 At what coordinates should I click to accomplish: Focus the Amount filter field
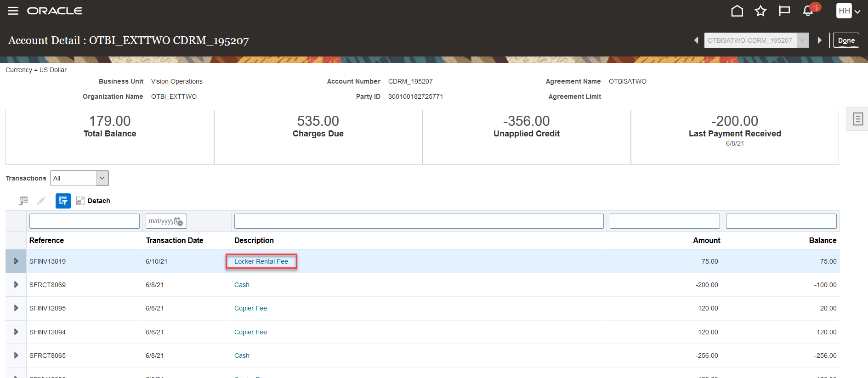[x=665, y=221]
